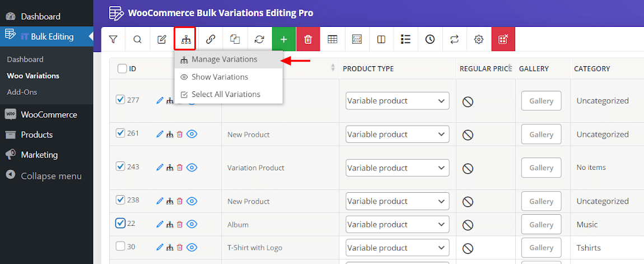Open the Gallery button for Variation Product
Screen dimensions: 644x264
[x=542, y=168]
